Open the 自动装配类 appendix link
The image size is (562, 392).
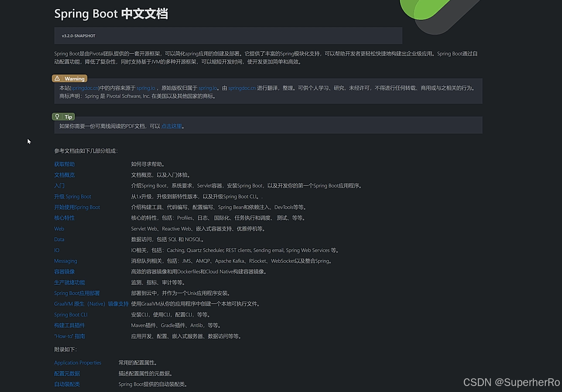tap(67, 384)
